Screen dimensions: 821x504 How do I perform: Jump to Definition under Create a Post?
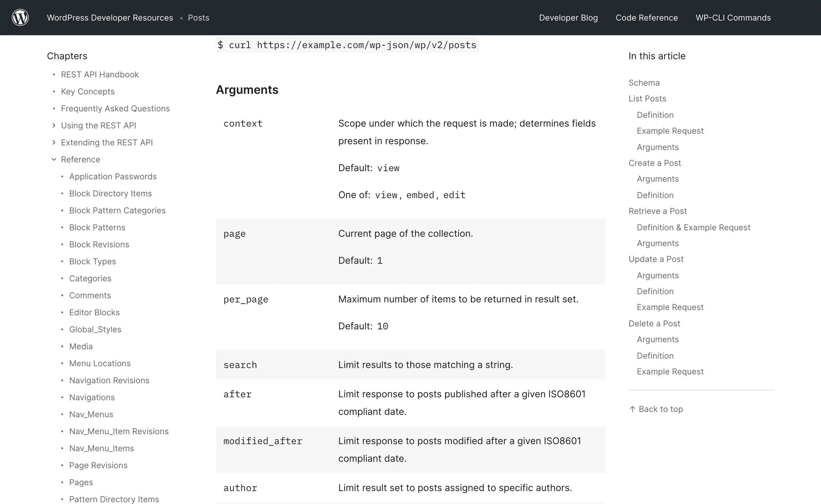[x=655, y=195]
